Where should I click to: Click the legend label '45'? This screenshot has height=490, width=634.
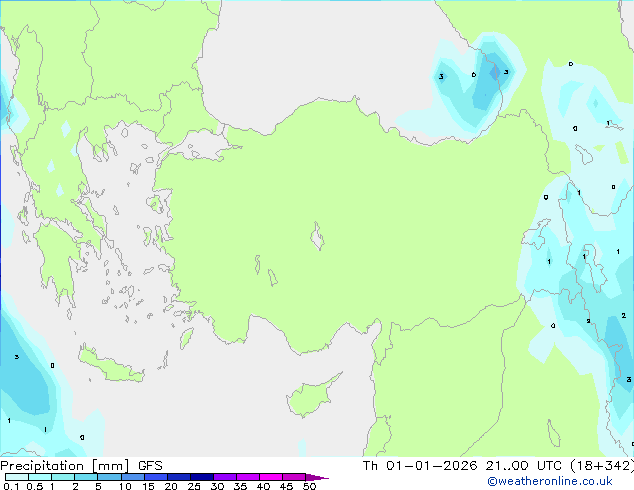286,486
